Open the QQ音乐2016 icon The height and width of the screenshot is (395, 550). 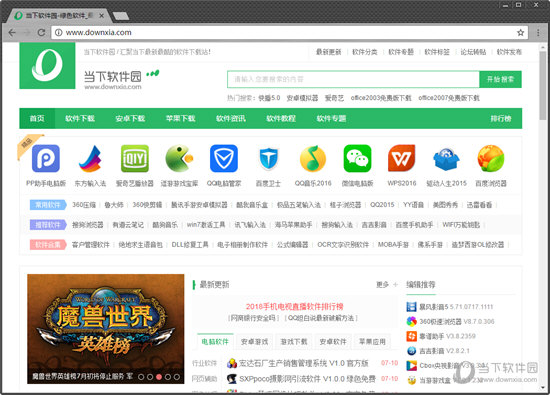(313, 159)
